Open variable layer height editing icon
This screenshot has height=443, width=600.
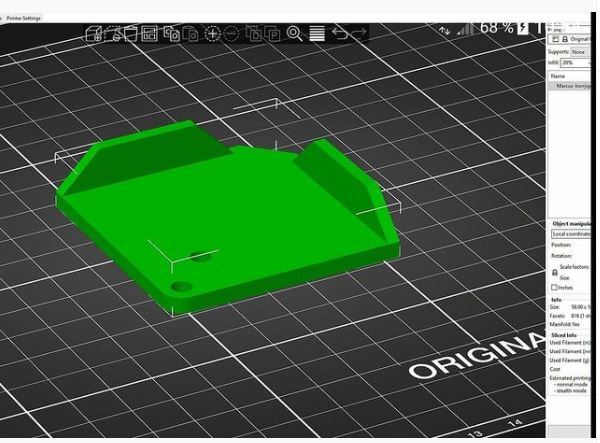(316, 34)
